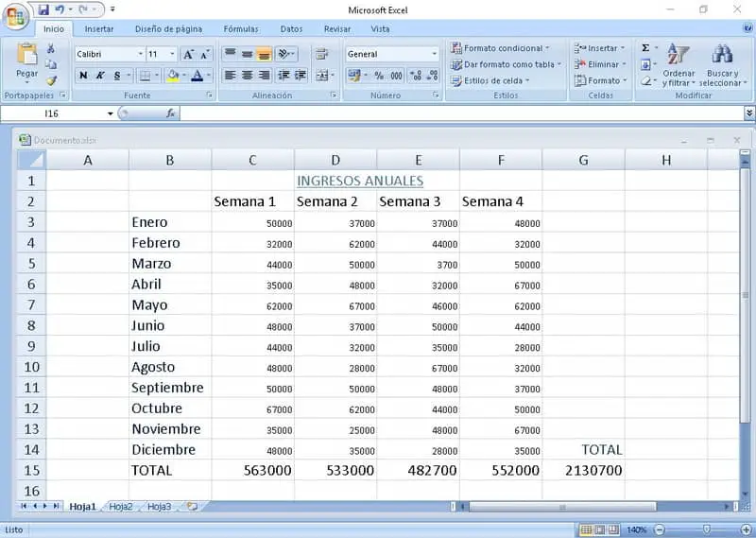Viewport: 756px width, 538px height.
Task: Click Formato button in Celdas group
Action: point(601,80)
